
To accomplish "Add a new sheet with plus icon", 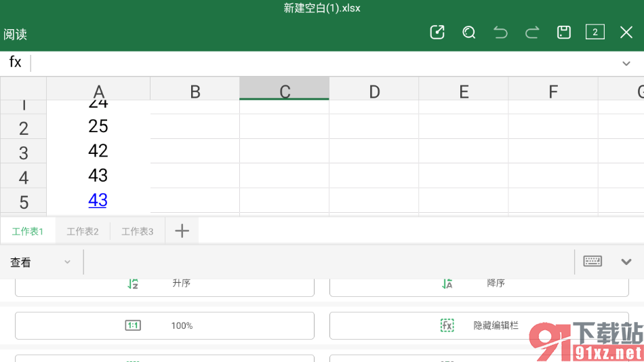I will (x=182, y=231).
